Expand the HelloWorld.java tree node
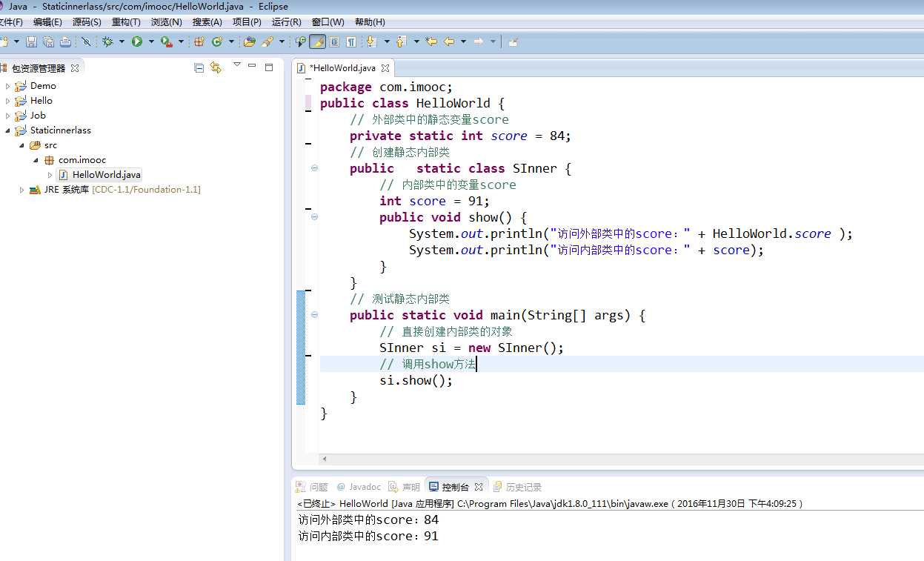924x561 pixels. point(50,175)
